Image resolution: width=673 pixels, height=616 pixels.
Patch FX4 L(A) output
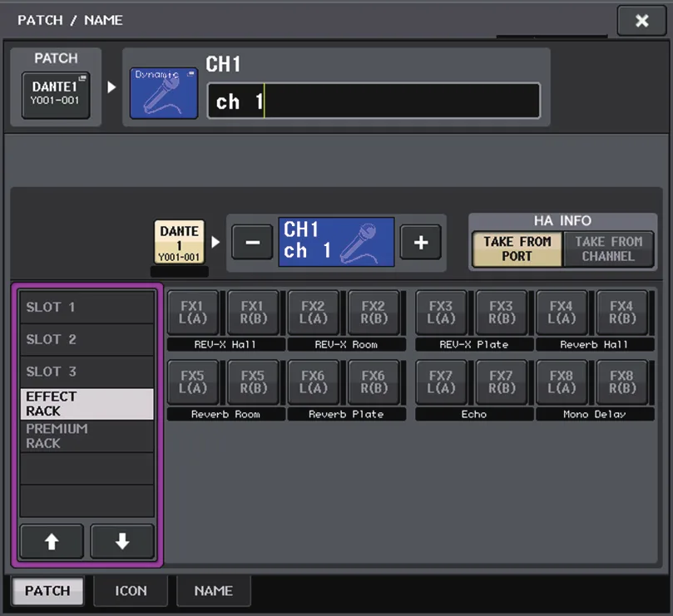click(x=562, y=313)
